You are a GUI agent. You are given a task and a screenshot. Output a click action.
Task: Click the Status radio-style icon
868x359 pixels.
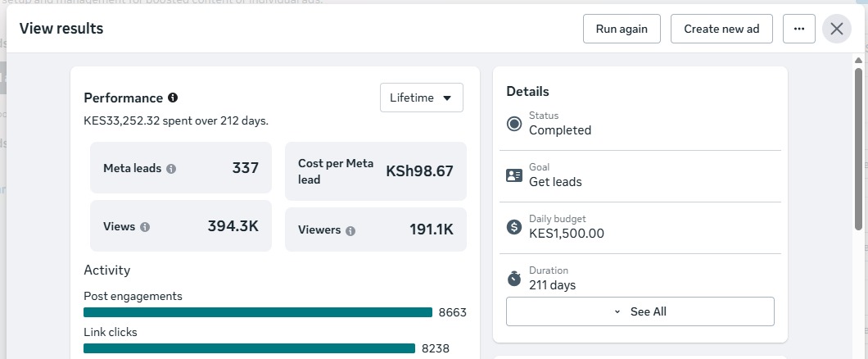tap(514, 124)
